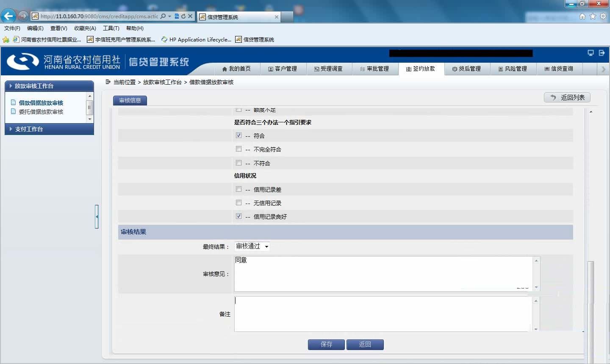Image resolution: width=610 pixels, height=364 pixels.
Task: Open the address bar dropdown arrow
Action: point(170,16)
